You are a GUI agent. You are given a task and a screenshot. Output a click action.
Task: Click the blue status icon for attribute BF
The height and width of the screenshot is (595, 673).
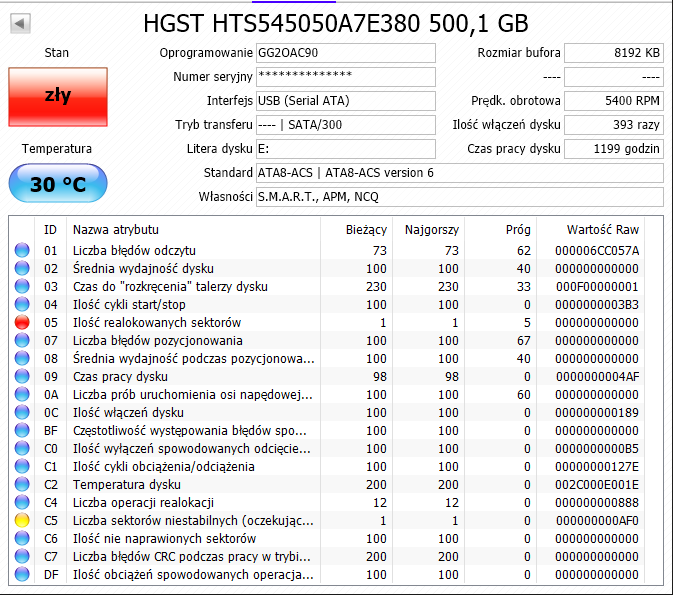click(22, 431)
